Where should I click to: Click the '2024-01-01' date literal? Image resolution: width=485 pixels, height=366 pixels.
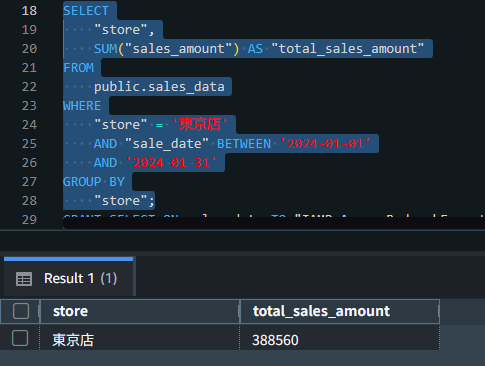(325, 144)
